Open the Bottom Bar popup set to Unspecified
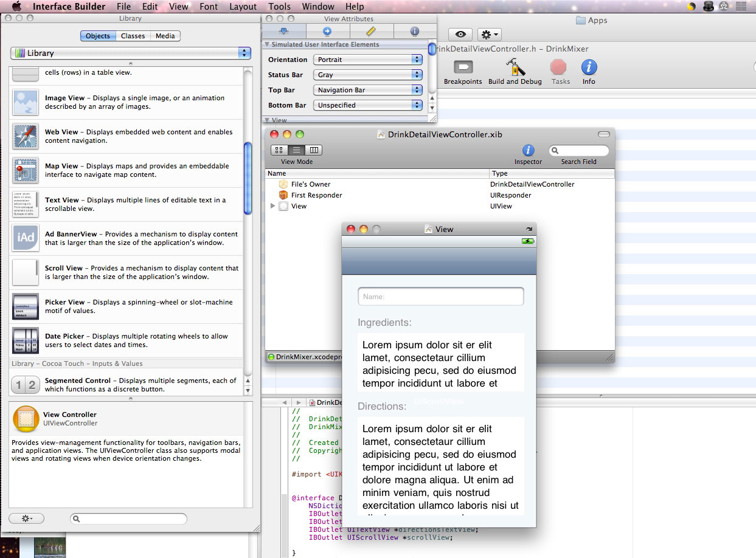The height and width of the screenshot is (558, 756). tap(367, 105)
